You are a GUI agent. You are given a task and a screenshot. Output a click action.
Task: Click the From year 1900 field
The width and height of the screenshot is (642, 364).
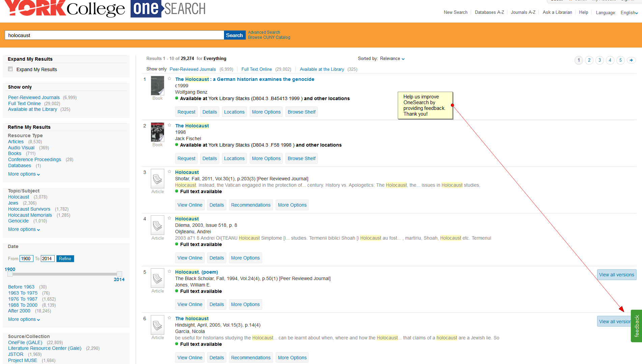26,259
